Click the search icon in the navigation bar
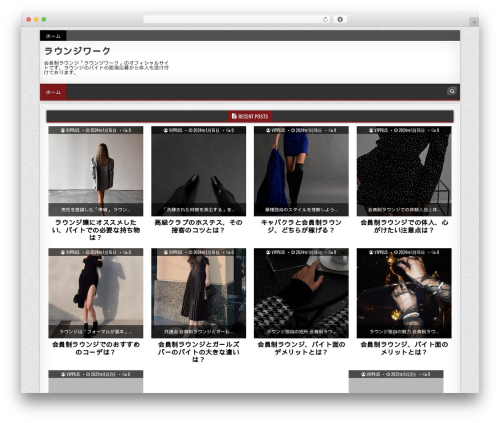Viewport: 500px width, 423px height. 452,91
